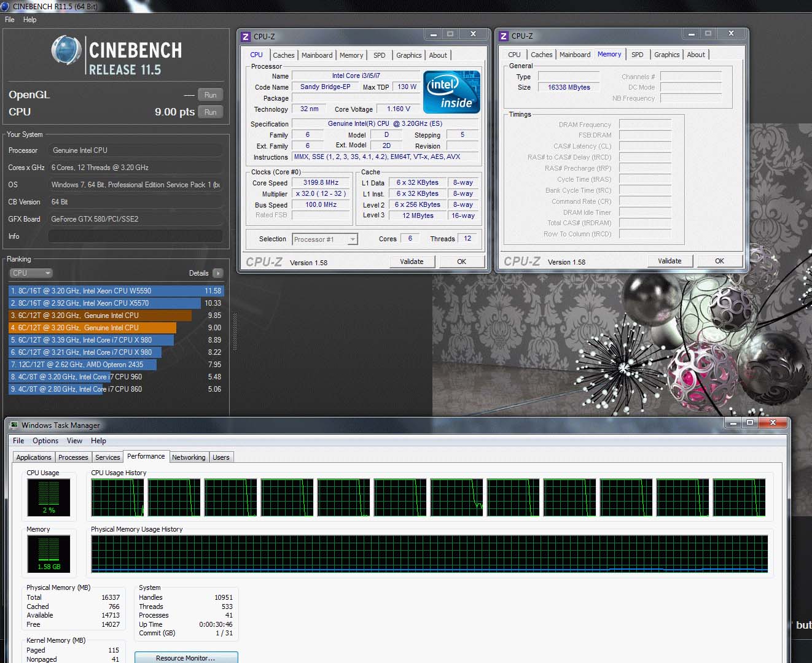Open Cinebench File menu

10,20
